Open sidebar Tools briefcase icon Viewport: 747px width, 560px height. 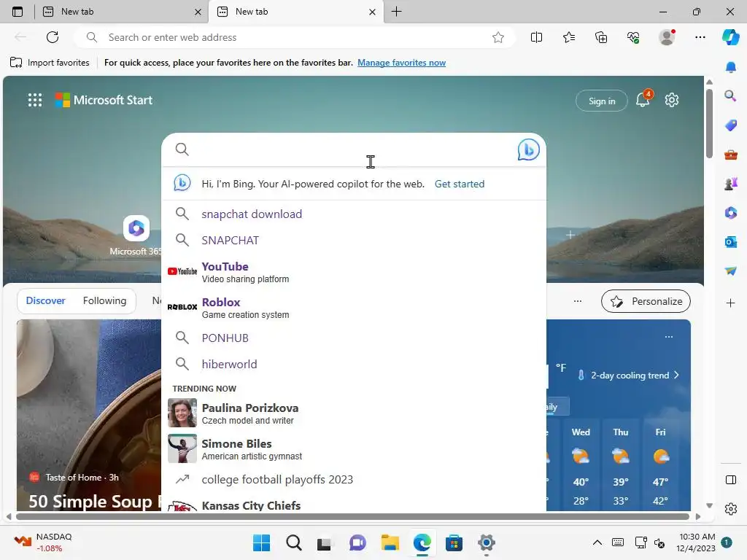[x=731, y=155]
